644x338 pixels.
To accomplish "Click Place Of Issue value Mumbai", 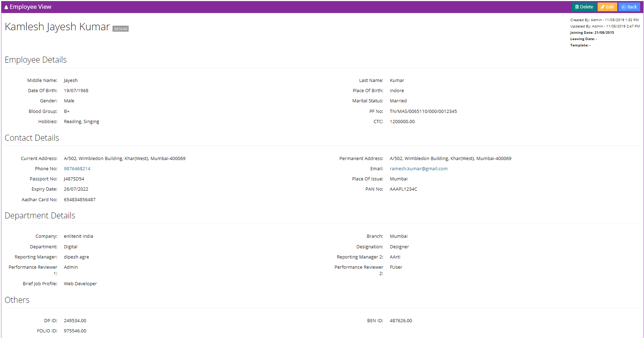I will [x=399, y=179].
